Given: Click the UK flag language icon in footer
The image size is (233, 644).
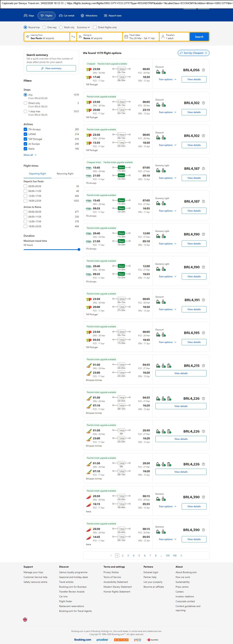Looking at the screenshot, I should (x=25, y=619).
